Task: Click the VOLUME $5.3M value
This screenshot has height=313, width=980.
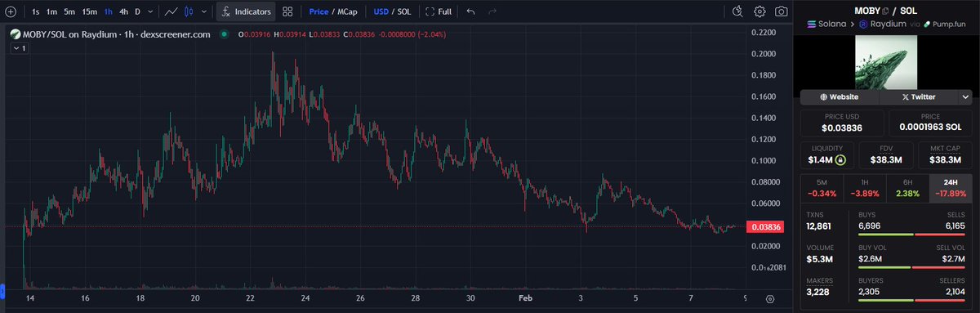Action: 820,259
